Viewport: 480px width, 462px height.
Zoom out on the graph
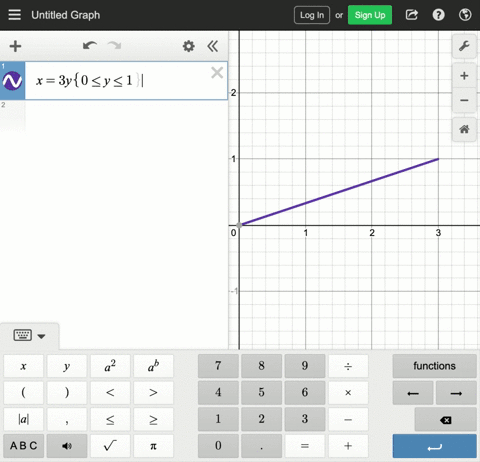[x=464, y=100]
